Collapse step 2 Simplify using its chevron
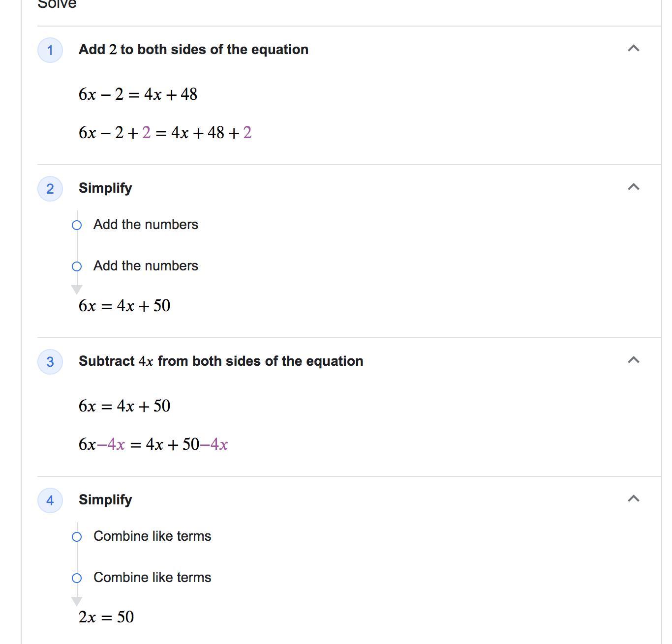 634,187
